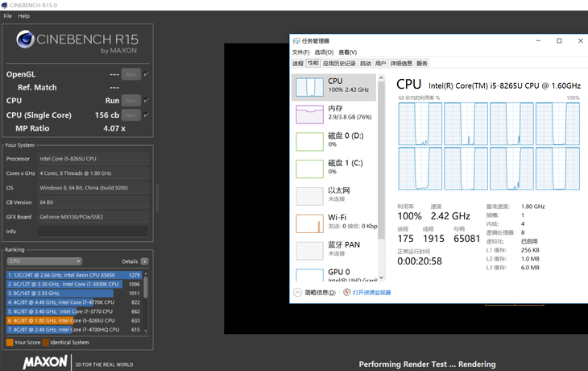Viewport: 588px width, 371px height.
Task: Switch to the 应用历史记录 tab
Action: point(339,64)
